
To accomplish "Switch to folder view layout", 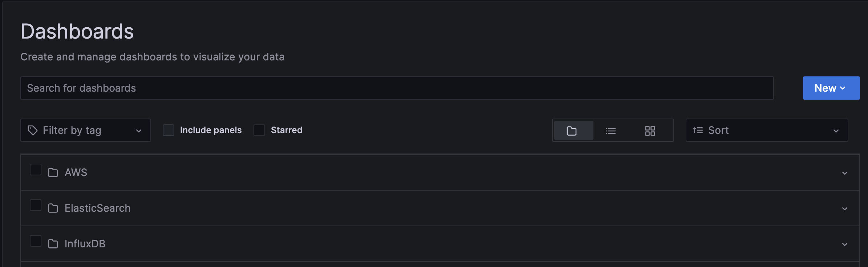I will [573, 130].
